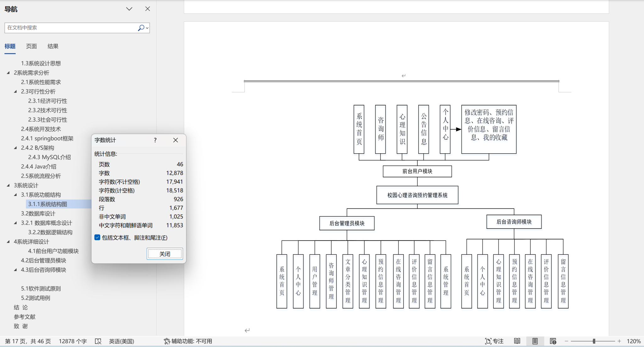Click the zoom slider handle
Screen dimensions: 644x347
tap(594, 341)
